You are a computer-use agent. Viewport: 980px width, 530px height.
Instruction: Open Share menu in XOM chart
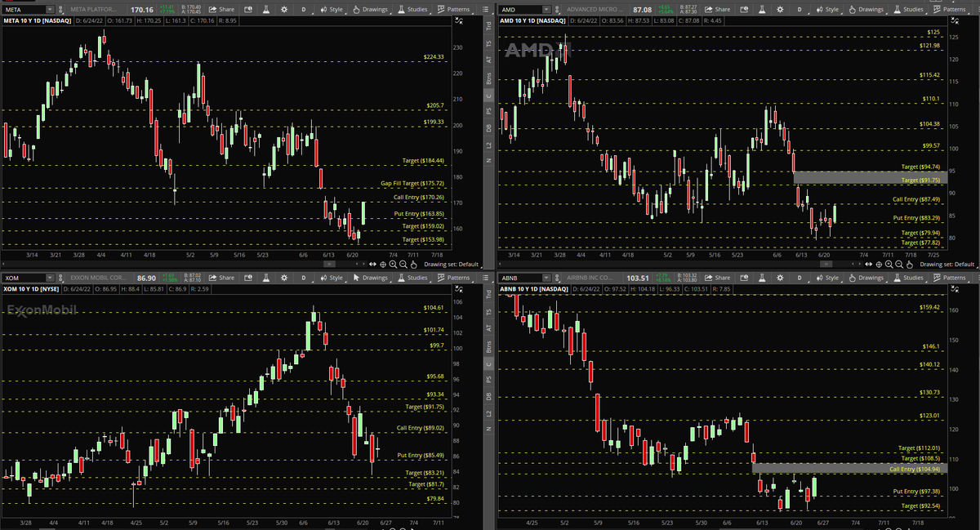(221, 278)
